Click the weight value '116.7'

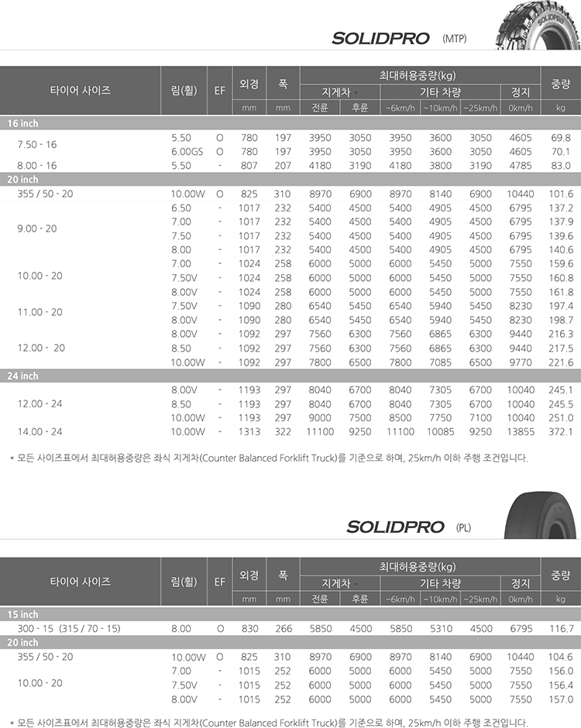point(562,628)
